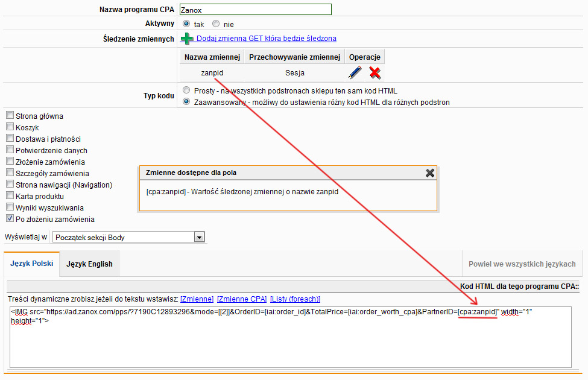Close the 'Zmienne dostępne dla pola' popup
Viewport: 588px width, 380px height.
[429, 173]
